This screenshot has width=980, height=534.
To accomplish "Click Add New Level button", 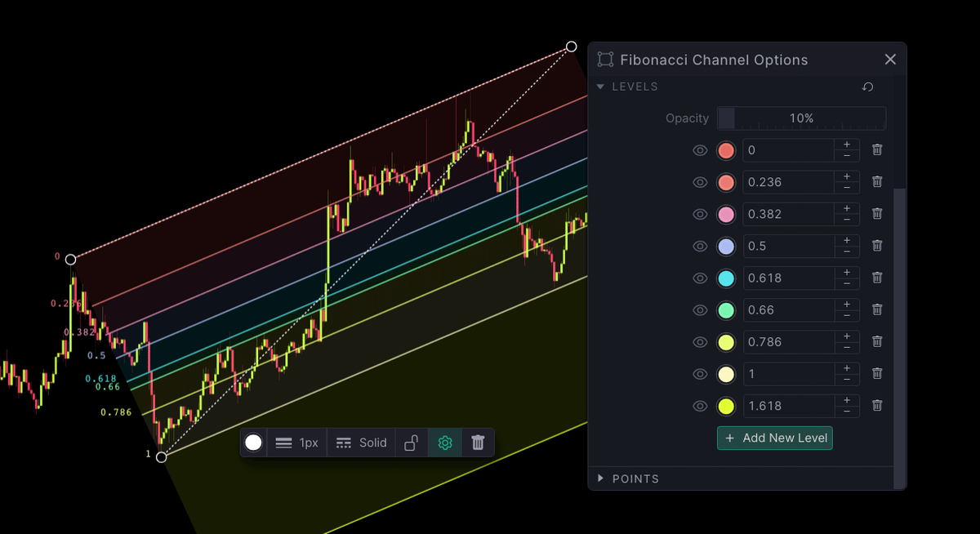I will tap(775, 438).
